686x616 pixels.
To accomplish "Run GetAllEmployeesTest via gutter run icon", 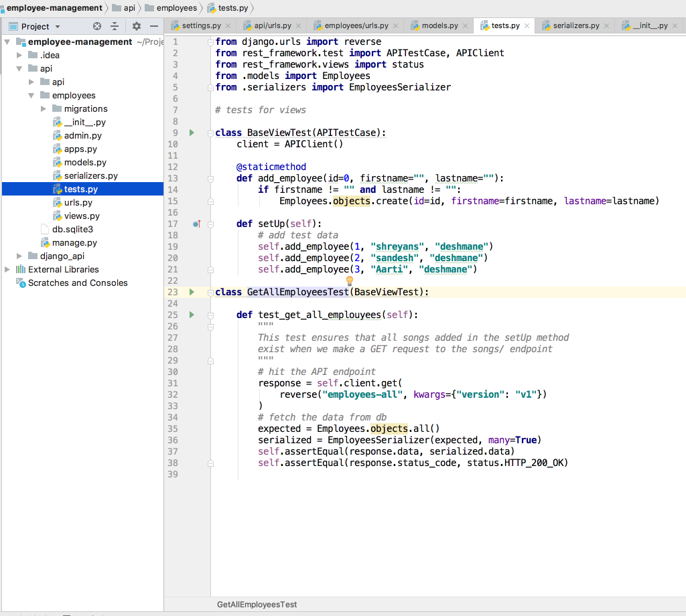I will [192, 292].
